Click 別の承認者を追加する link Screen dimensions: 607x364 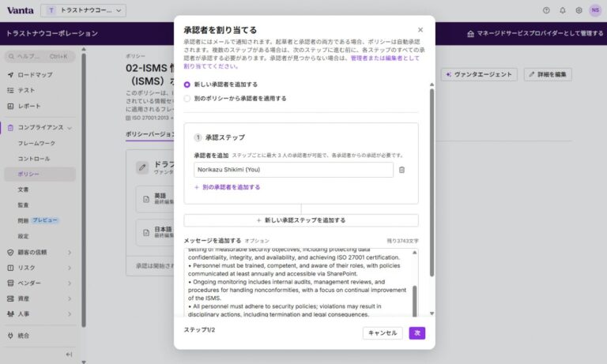(228, 187)
